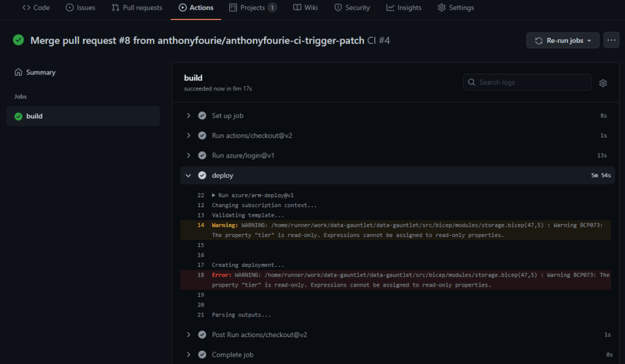Expand the Run azure/arm-deploy@v1 log group
Image resolution: width=625 pixels, height=364 pixels.
click(x=214, y=195)
